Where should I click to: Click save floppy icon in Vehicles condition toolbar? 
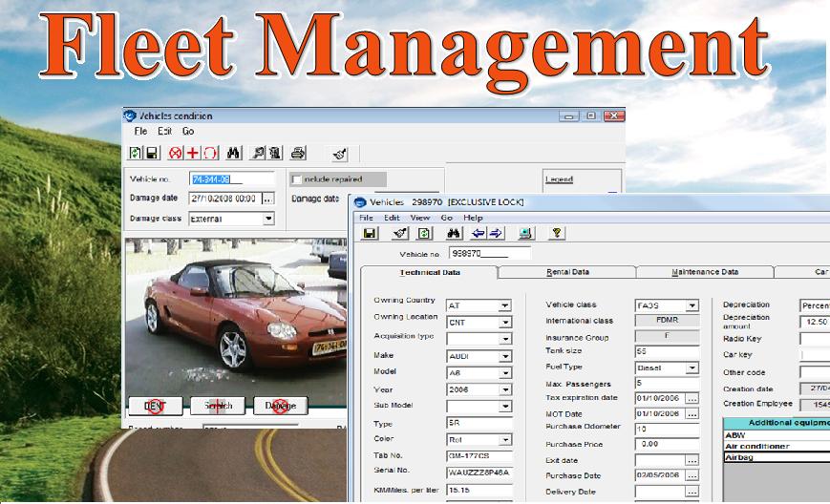coord(152,153)
